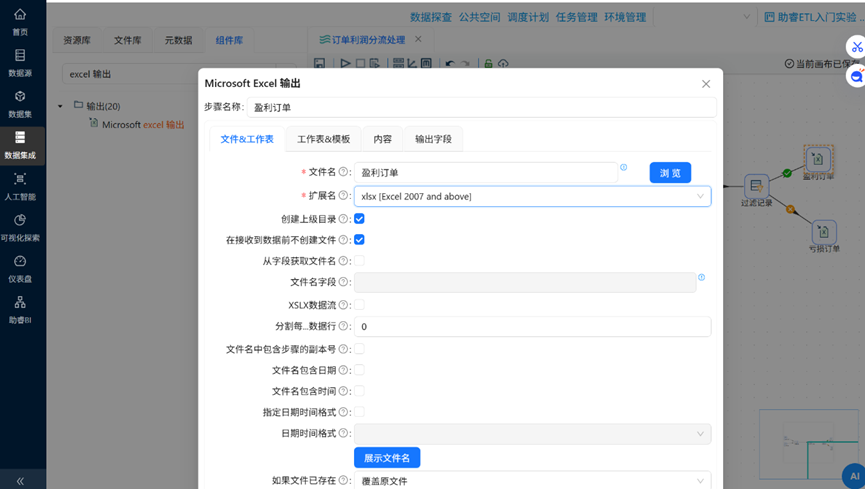Screen dimensions: 865x489
Task: Click the 展示文件名 button
Action: tap(387, 458)
